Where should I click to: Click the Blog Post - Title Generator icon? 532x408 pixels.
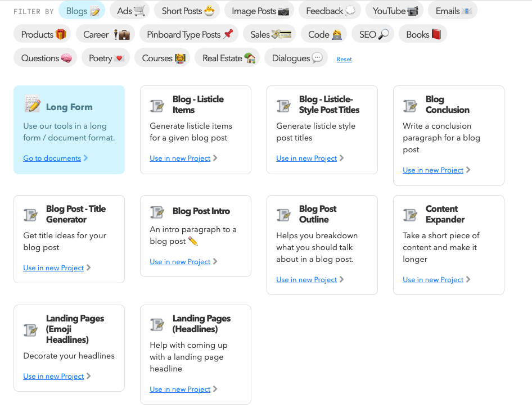pyautogui.click(x=30, y=215)
